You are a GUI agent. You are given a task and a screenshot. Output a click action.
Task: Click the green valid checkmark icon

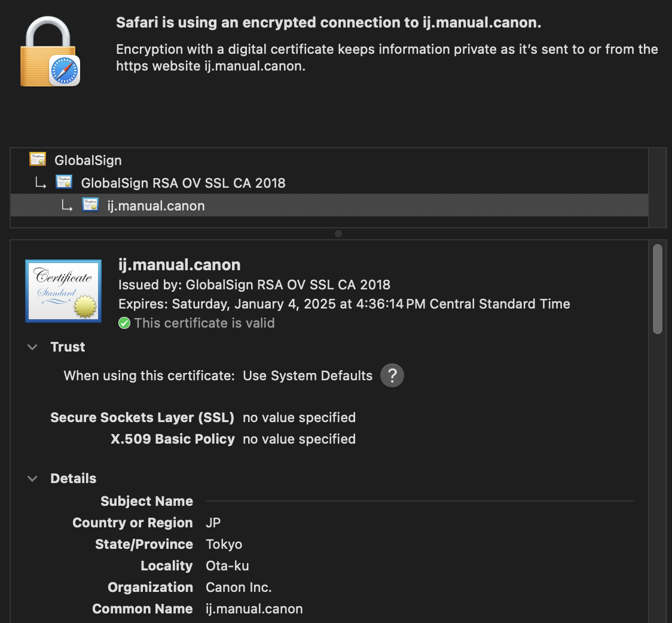[124, 323]
